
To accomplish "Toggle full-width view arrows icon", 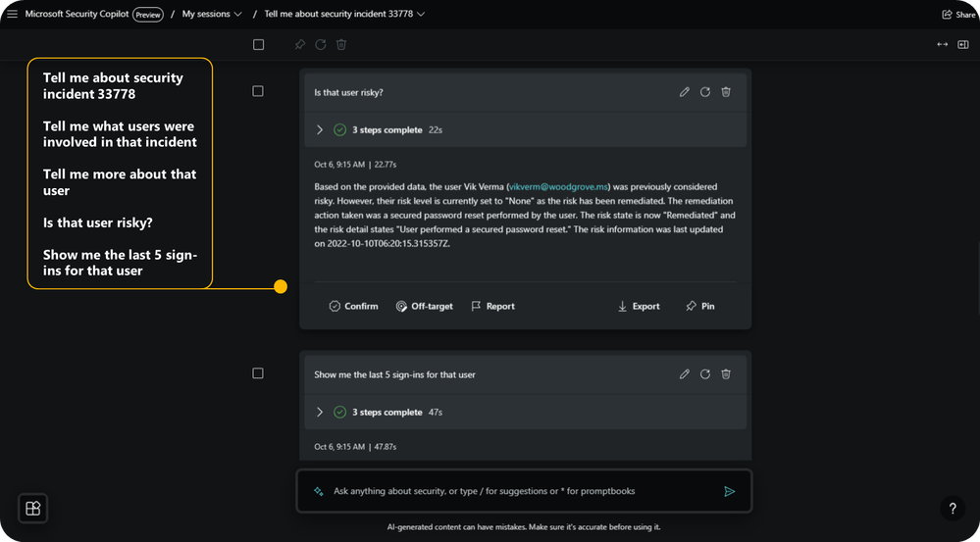I will point(943,44).
